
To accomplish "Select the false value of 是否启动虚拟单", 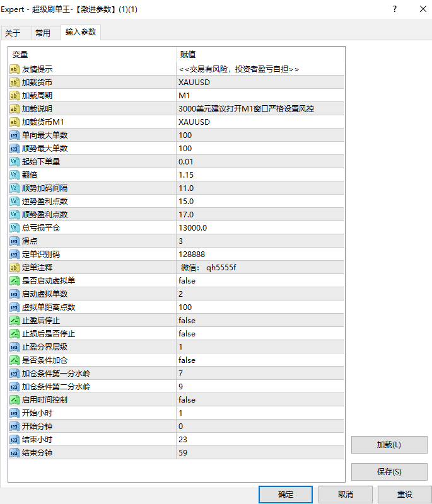I will click(187, 280).
